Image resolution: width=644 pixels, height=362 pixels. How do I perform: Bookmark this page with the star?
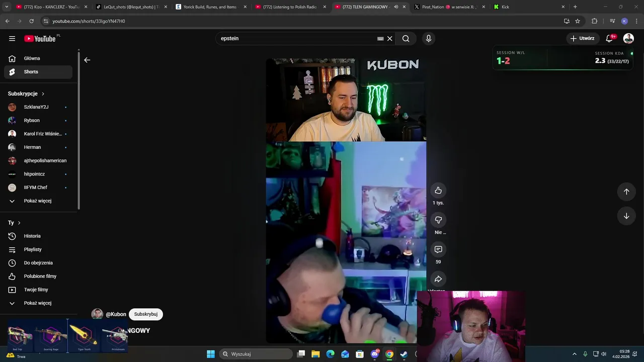click(x=578, y=21)
